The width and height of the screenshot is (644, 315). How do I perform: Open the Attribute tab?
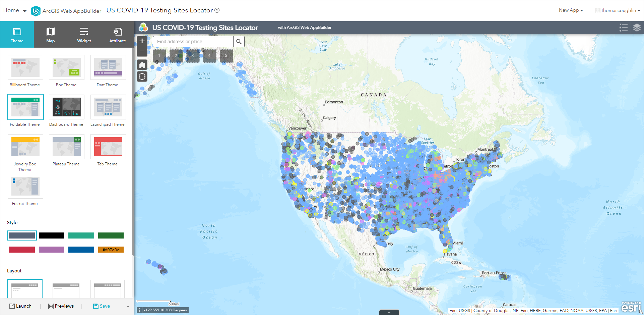click(117, 34)
